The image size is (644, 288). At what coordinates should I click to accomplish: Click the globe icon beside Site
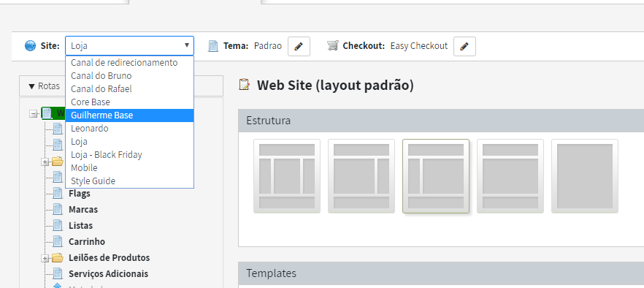[x=31, y=45]
